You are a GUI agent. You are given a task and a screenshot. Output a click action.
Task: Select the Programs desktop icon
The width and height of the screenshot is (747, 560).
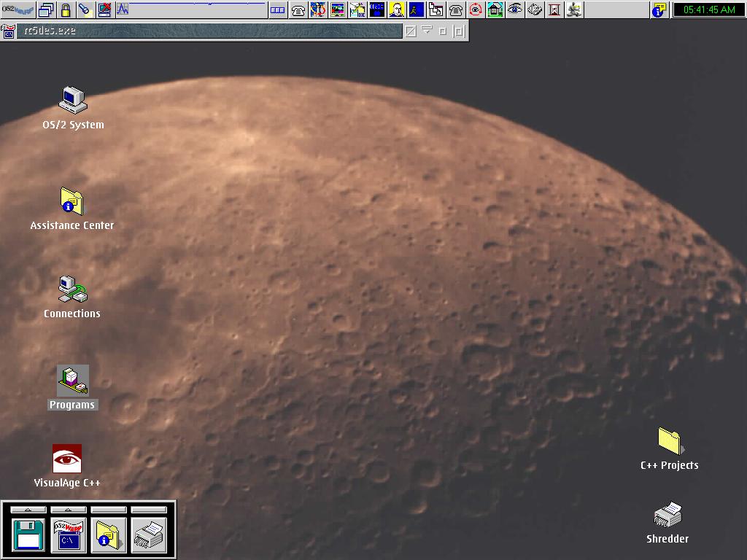tap(72, 381)
